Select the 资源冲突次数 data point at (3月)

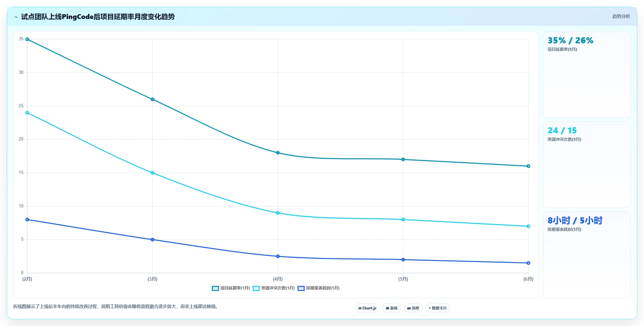coord(153,173)
